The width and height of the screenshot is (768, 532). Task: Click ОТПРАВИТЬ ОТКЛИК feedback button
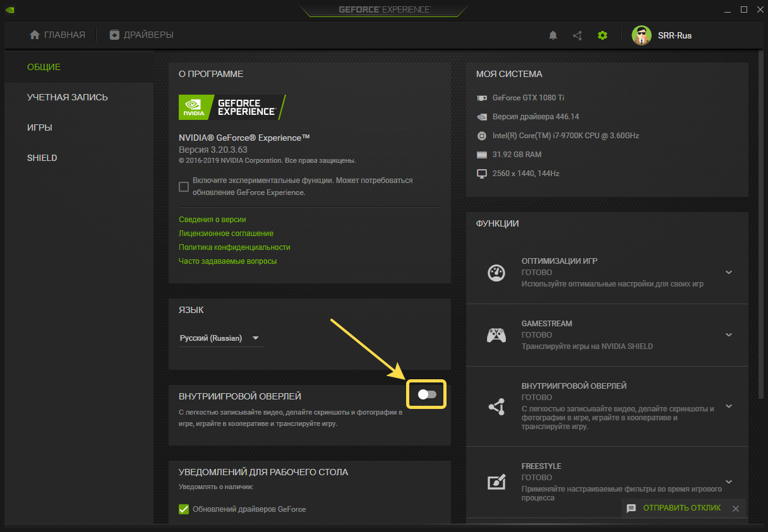point(681,508)
